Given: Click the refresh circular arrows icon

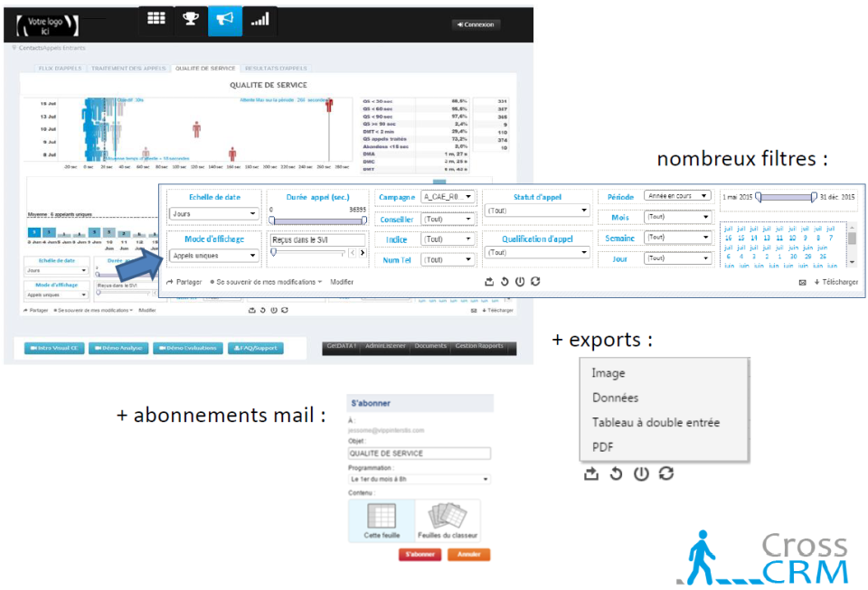Looking at the screenshot, I should click(x=666, y=473).
